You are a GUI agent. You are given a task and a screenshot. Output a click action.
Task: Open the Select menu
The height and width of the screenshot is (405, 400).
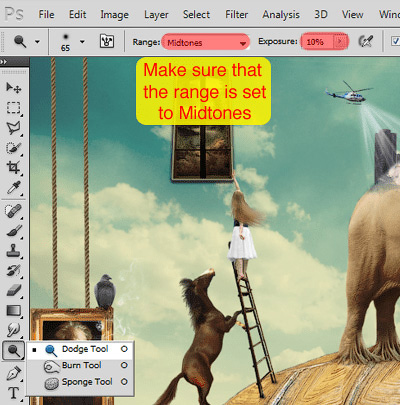[196, 15]
